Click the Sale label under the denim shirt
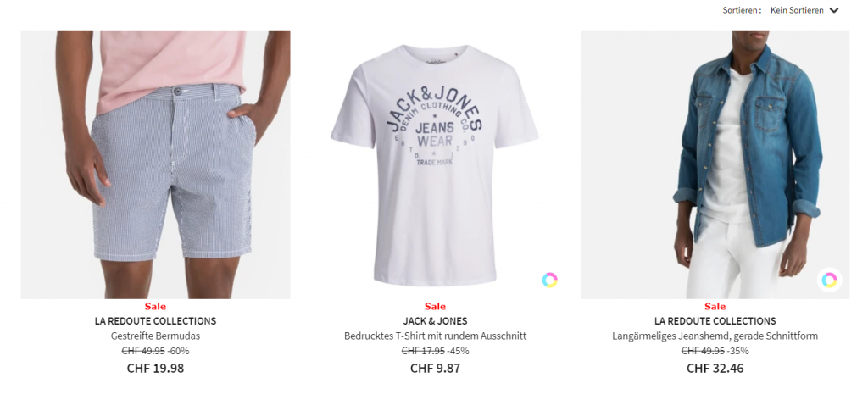 (x=715, y=306)
